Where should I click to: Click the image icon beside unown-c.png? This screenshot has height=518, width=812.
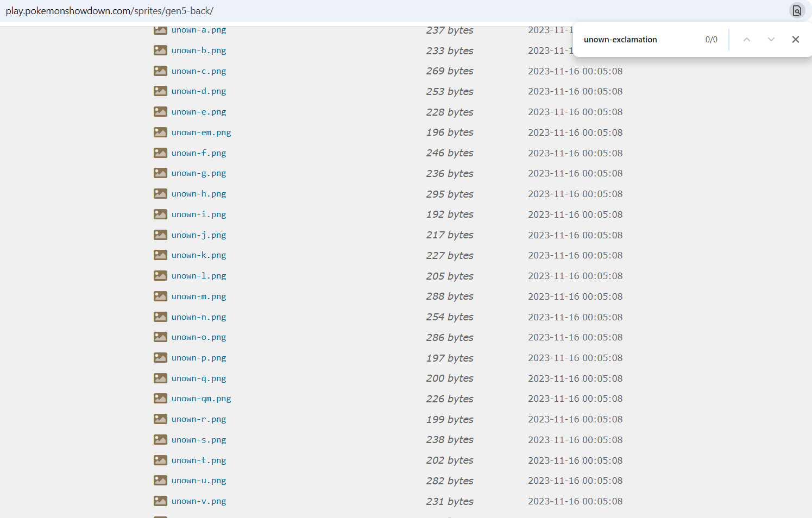(x=160, y=71)
